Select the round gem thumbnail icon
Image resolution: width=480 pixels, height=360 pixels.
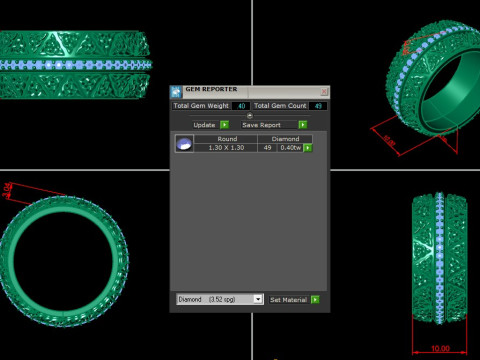[184, 144]
